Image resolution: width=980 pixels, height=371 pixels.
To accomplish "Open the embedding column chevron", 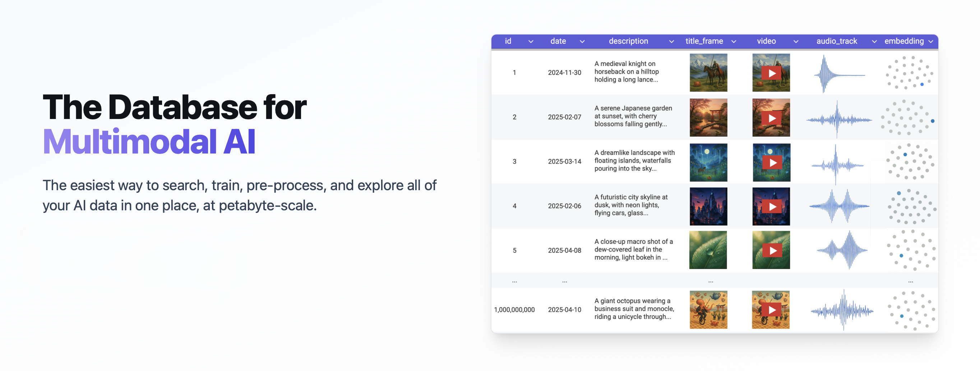I will coord(930,41).
